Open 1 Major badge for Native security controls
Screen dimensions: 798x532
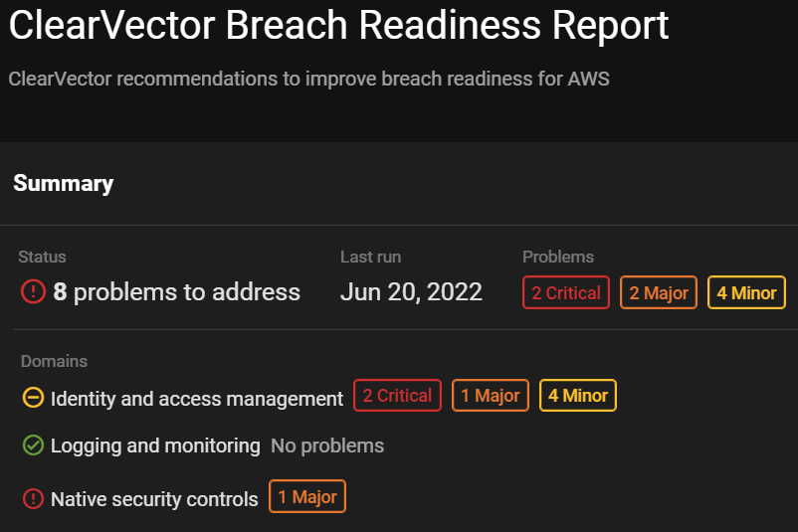[306, 497]
